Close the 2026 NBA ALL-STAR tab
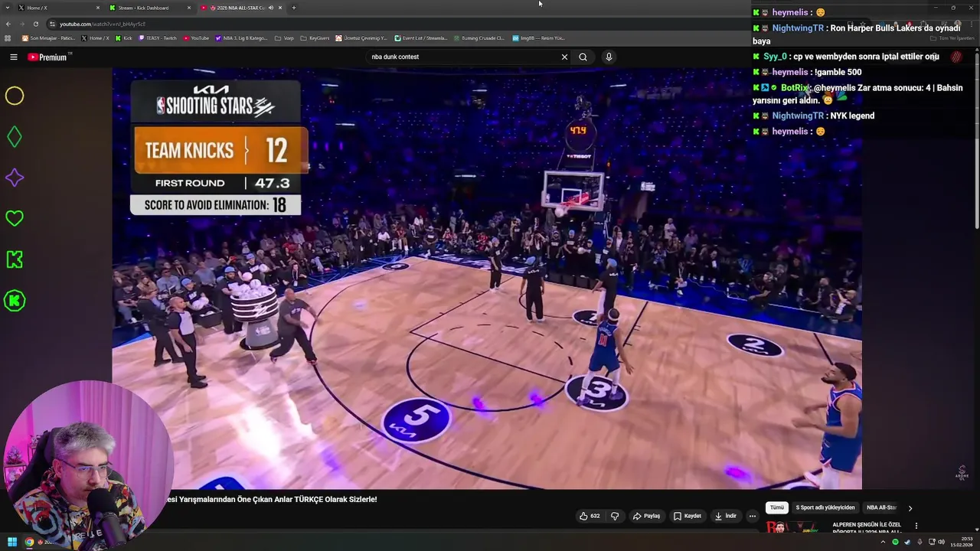This screenshot has height=551, width=980. click(280, 8)
